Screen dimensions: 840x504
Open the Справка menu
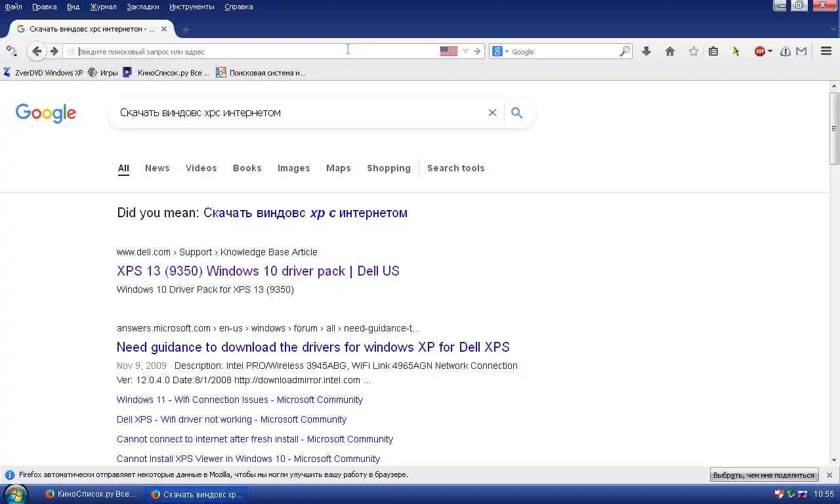(x=238, y=7)
